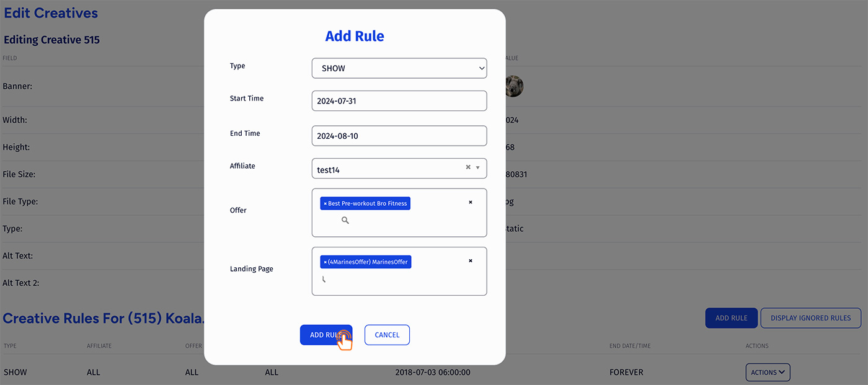The image size is (868, 385).
Task: Click DISPLAY IGNORED RULES button
Action: point(810,318)
